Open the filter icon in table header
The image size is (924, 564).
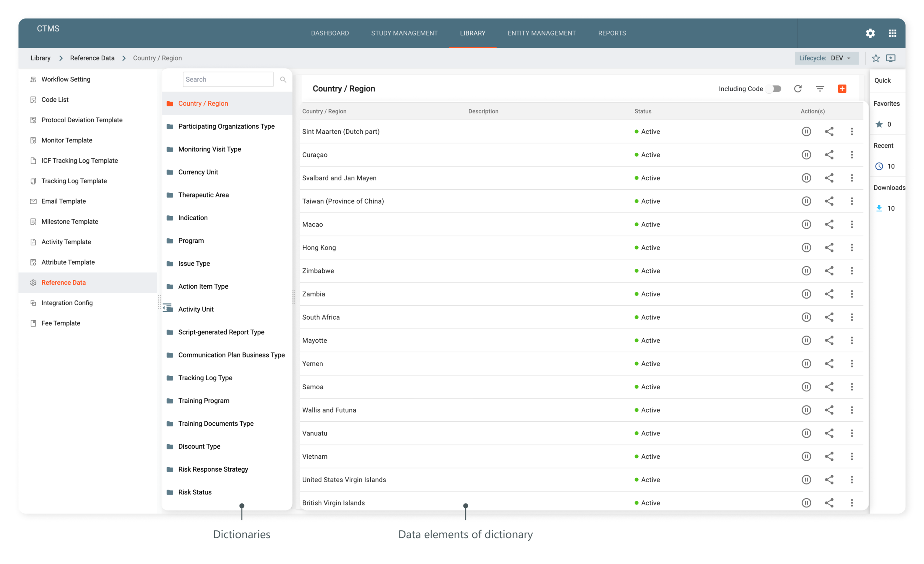[820, 88]
